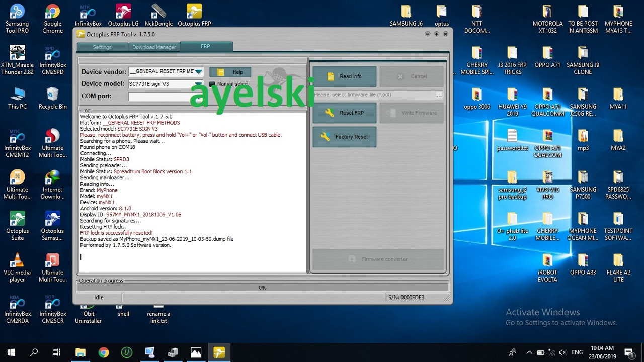Select the optus desktop item

441,15
